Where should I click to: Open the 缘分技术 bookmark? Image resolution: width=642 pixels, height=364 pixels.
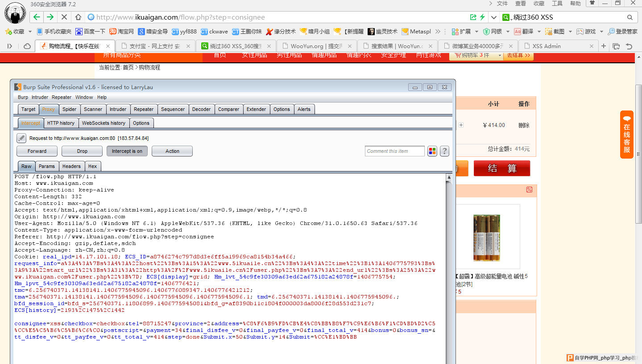point(281,32)
